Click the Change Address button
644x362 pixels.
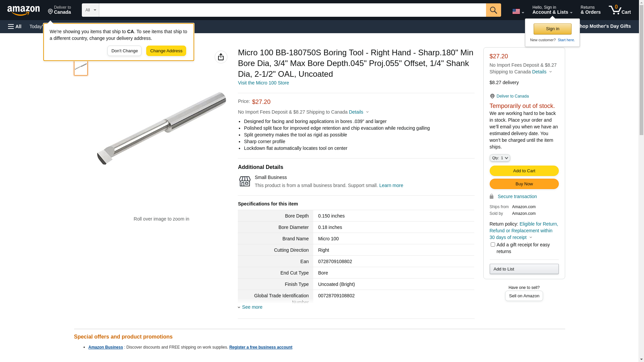coord(166,51)
